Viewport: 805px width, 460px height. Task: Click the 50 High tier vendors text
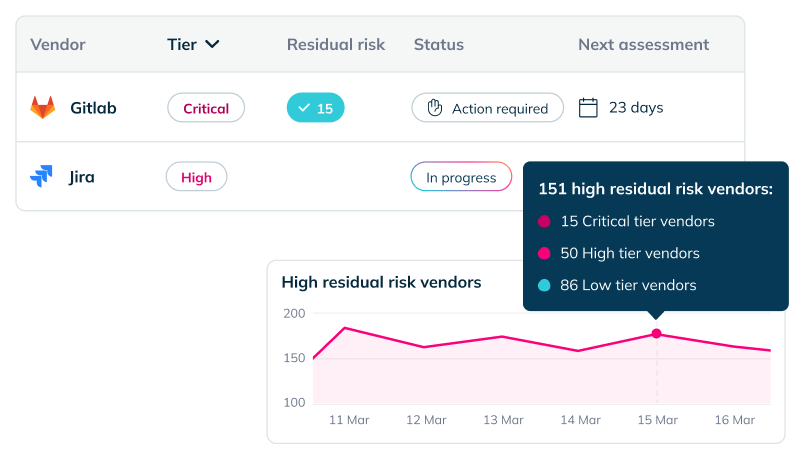click(630, 253)
